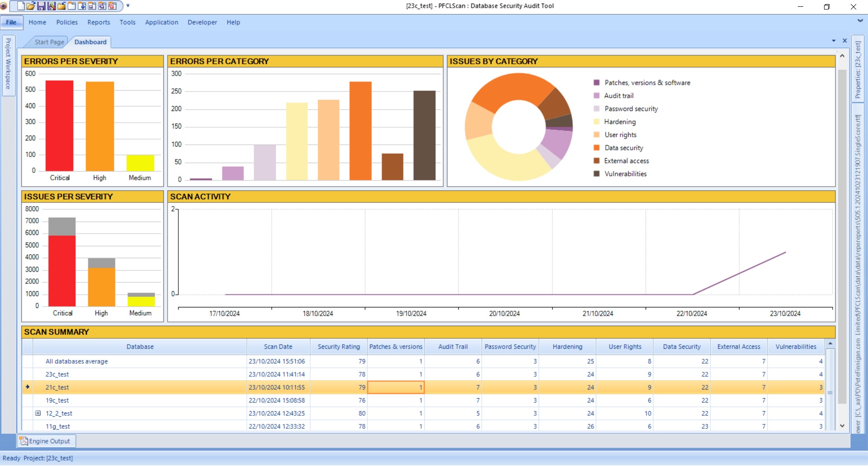Switch to the Start Page tab
Image resolution: width=868 pixels, height=466 pixels.
tap(49, 42)
